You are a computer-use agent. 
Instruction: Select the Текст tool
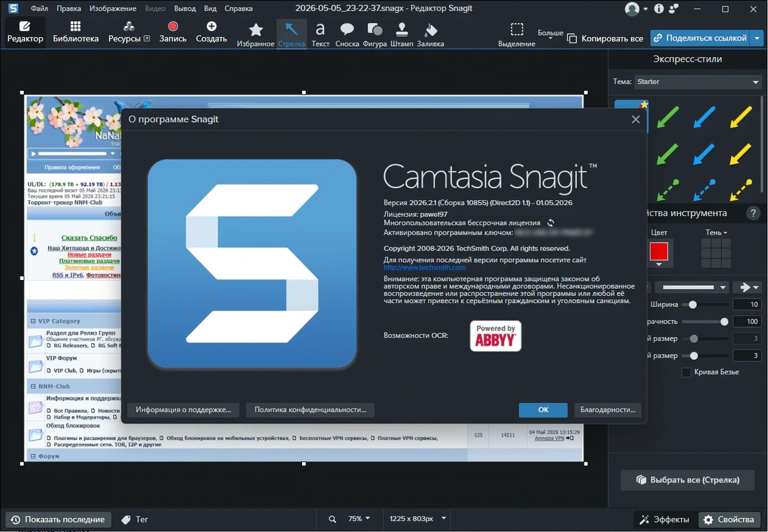[320, 34]
